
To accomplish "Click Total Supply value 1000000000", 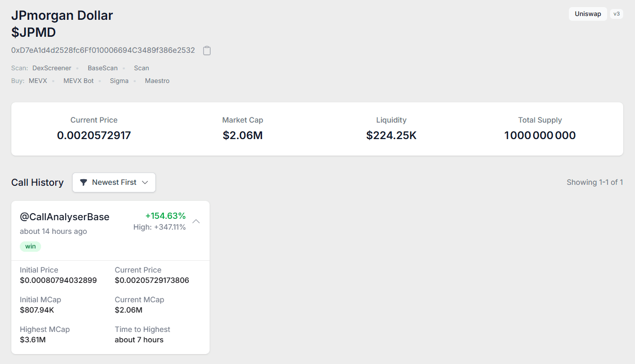I will point(540,136).
